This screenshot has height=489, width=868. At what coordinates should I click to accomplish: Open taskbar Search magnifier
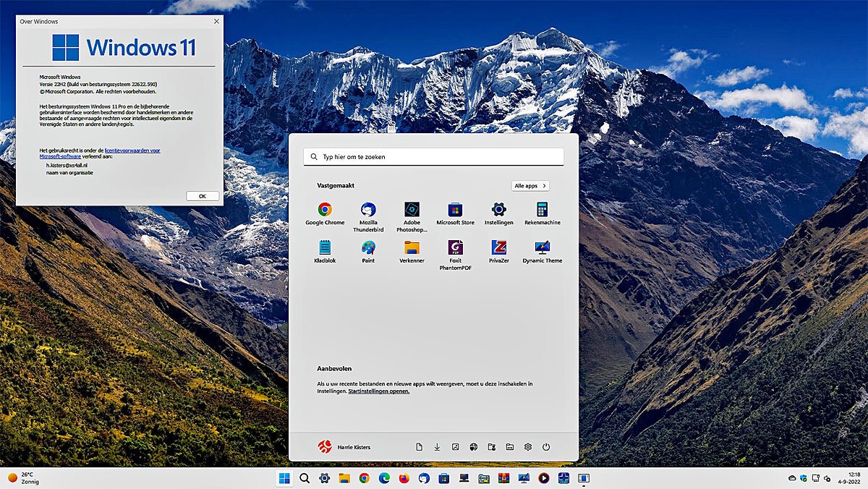[305, 478]
